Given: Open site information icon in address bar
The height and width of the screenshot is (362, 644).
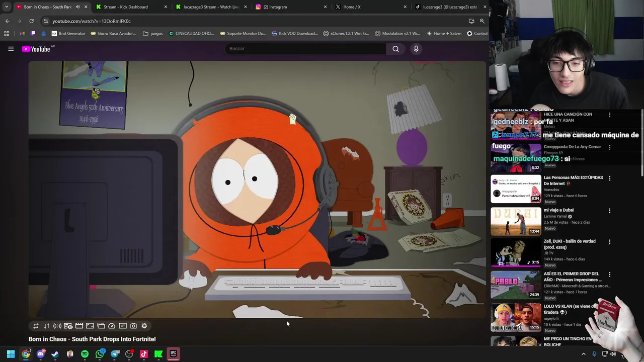Looking at the screenshot, I should coord(46,21).
